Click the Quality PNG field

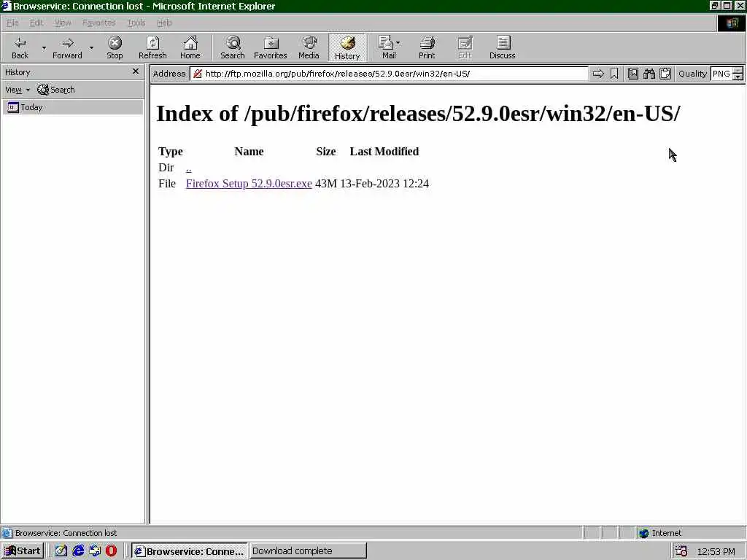[721, 74]
